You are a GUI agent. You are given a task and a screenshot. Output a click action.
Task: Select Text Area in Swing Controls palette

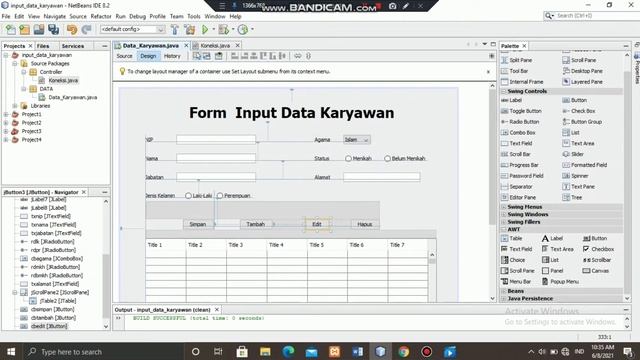coord(578,143)
